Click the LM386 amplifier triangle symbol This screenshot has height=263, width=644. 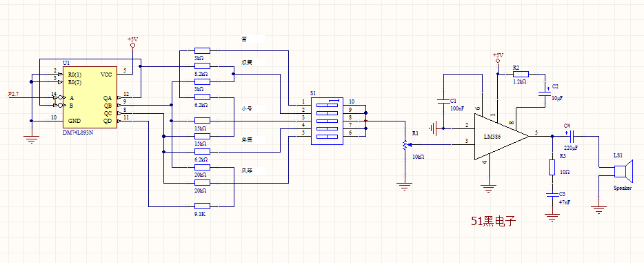[x=501, y=137]
